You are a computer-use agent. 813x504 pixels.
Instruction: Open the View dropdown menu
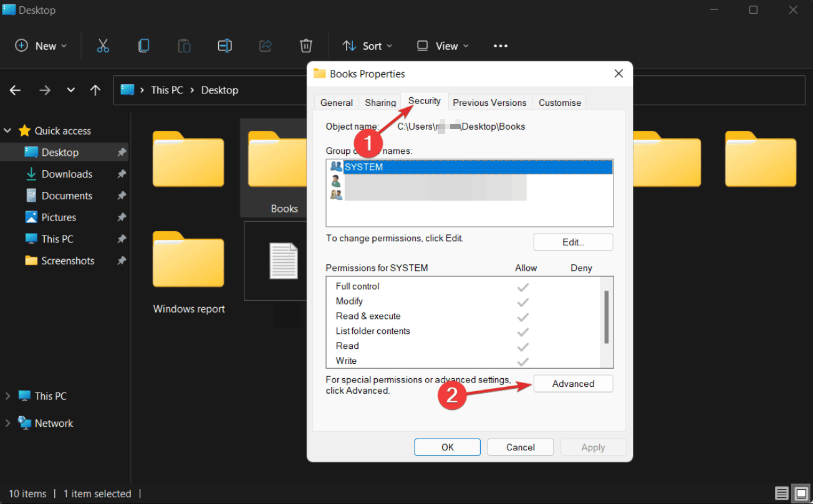pyautogui.click(x=443, y=45)
